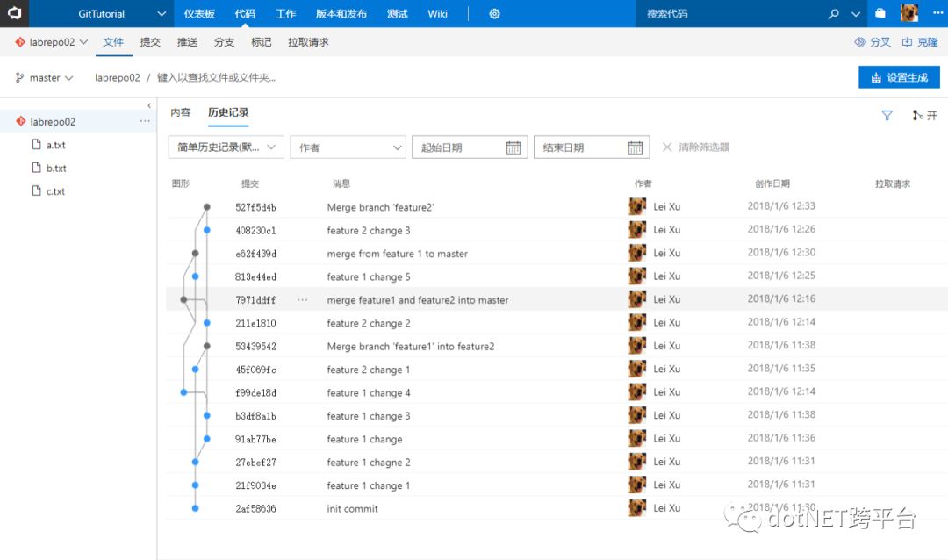Open the 代码 hub
This screenshot has height=560, width=948.
coord(245,13)
